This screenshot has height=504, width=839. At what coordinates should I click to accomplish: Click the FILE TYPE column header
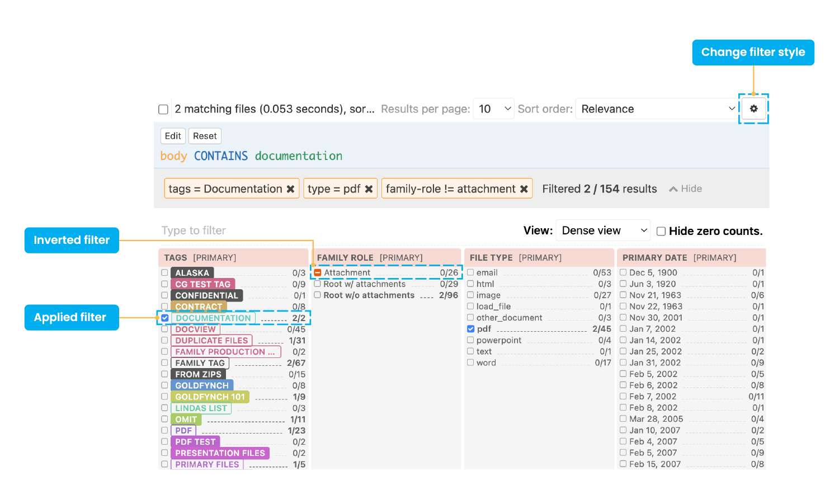(491, 258)
